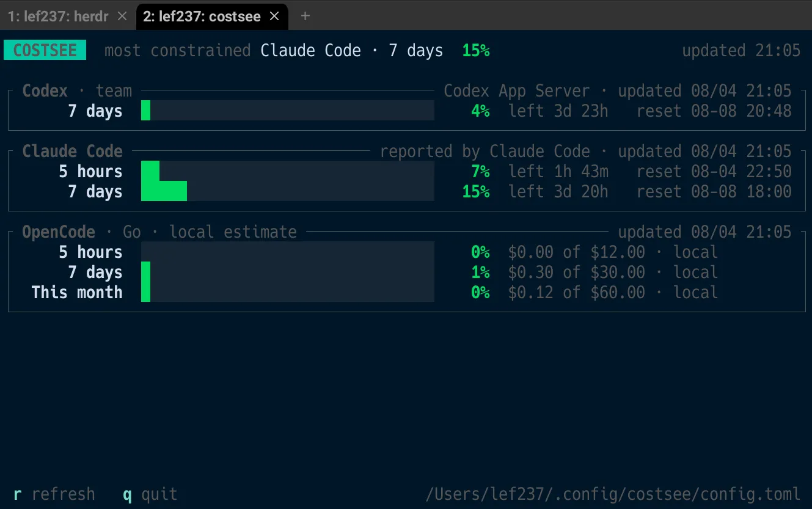Image resolution: width=812 pixels, height=509 pixels.
Task: Click the "This month" label
Action: pos(77,293)
